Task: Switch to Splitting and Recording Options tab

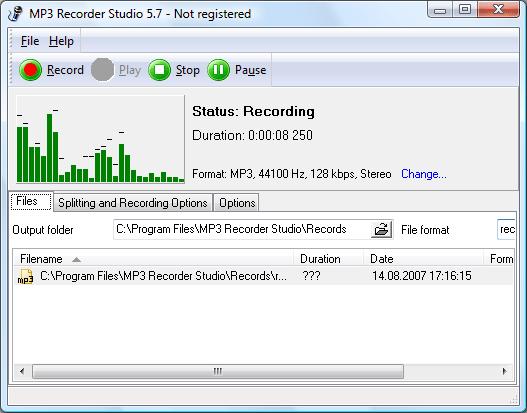Action: [133, 203]
